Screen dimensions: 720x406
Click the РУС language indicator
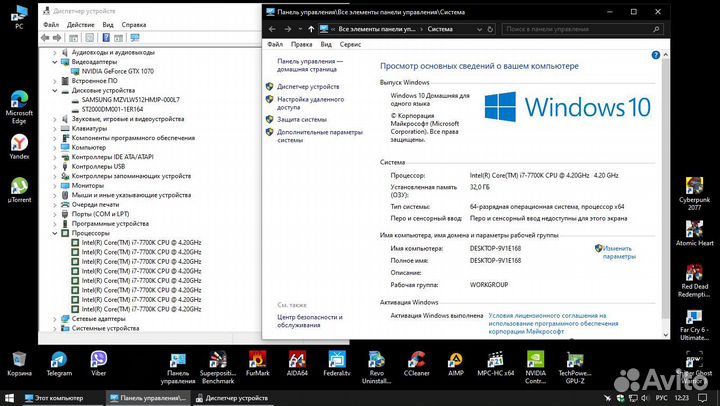tap(661, 398)
